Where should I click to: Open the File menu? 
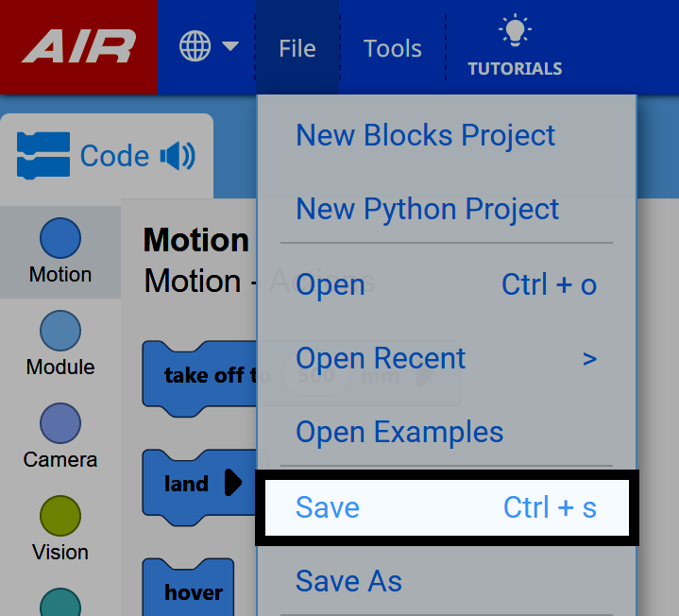(x=297, y=48)
